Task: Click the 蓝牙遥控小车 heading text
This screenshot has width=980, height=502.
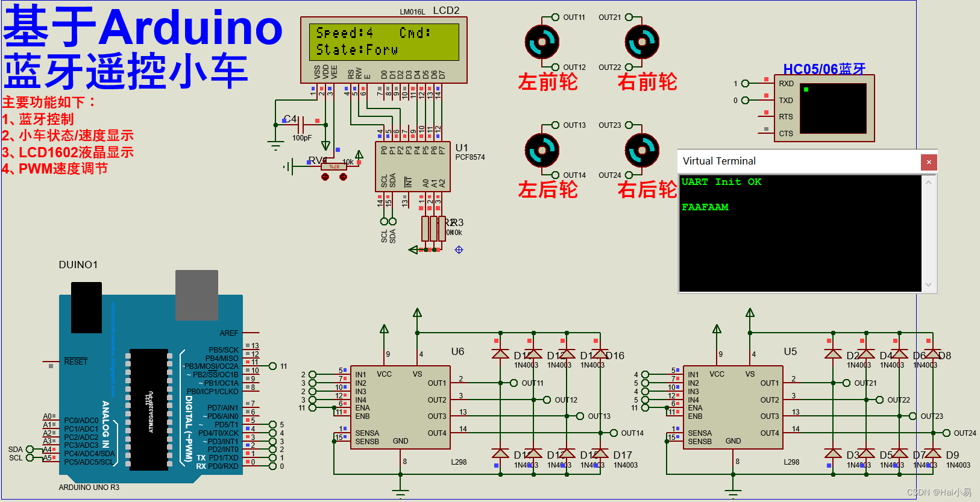Action: click(x=125, y=71)
